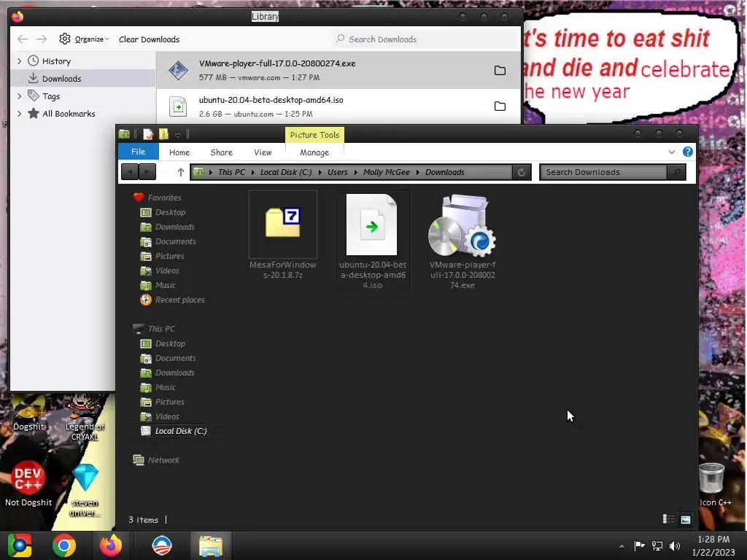Image resolution: width=747 pixels, height=560 pixels.
Task: Open Local Disk (C:) in navigation pane
Action: point(174,431)
